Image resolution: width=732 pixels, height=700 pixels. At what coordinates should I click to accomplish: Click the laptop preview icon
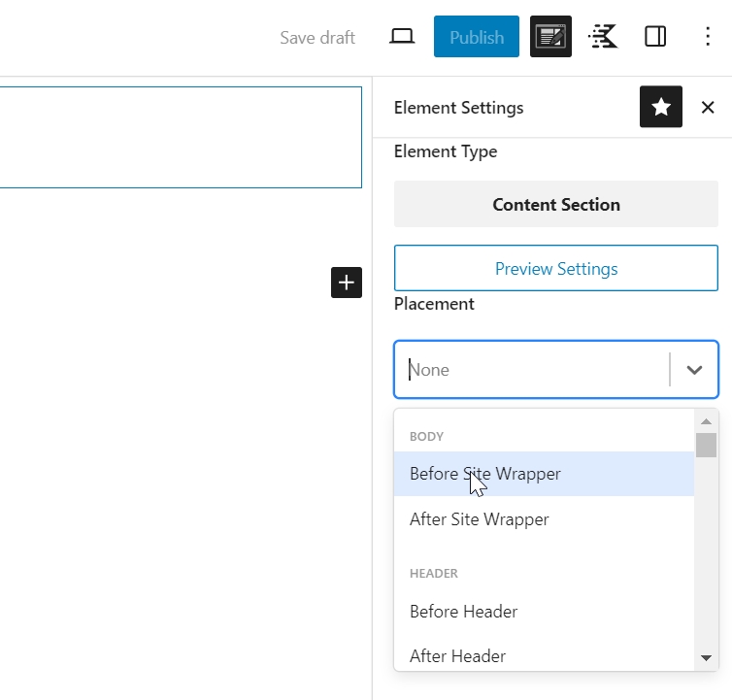tap(402, 37)
